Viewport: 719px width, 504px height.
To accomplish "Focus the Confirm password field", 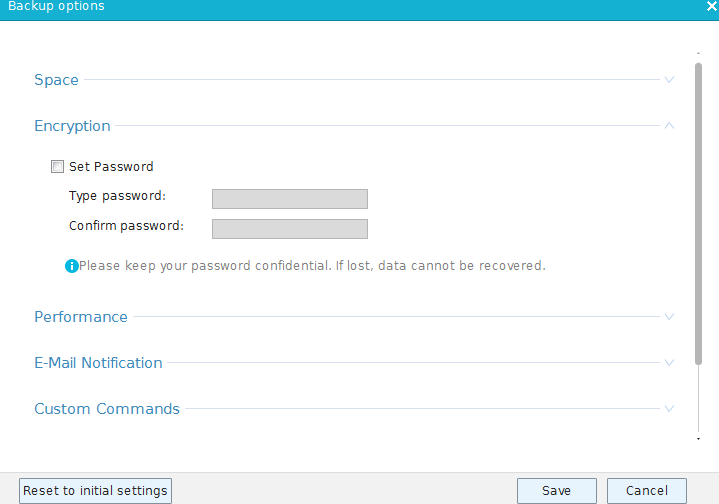I will point(290,229).
